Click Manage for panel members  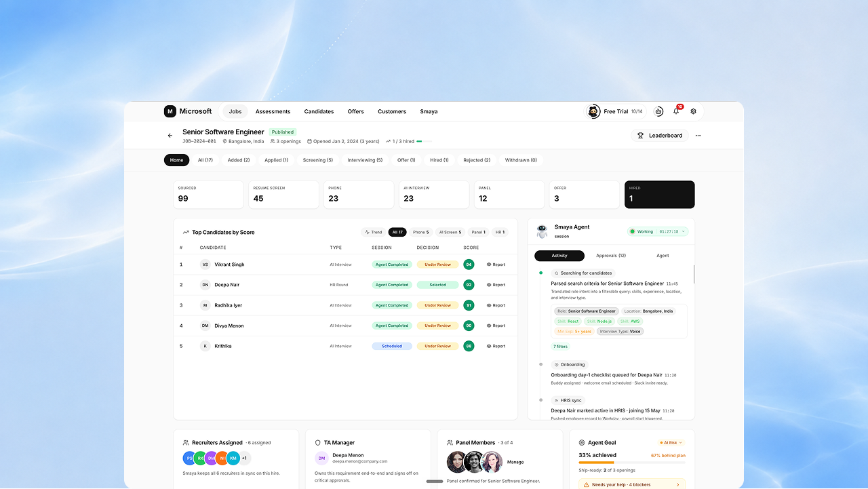pos(515,462)
